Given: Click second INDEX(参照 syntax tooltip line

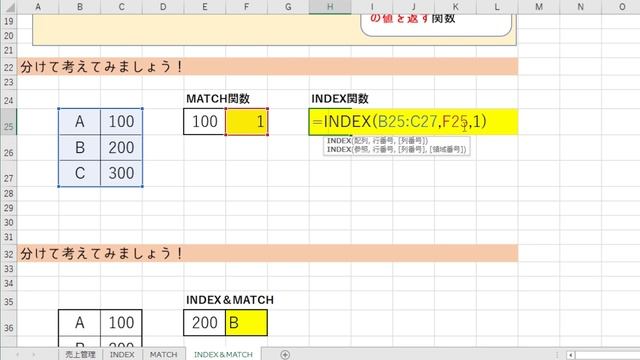Looking at the screenshot, I should coord(396,149).
